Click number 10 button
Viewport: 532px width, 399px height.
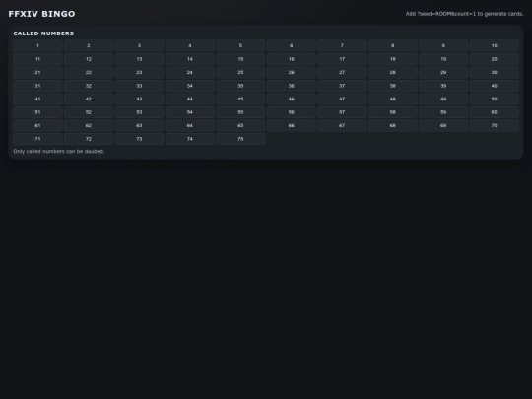[x=494, y=45]
